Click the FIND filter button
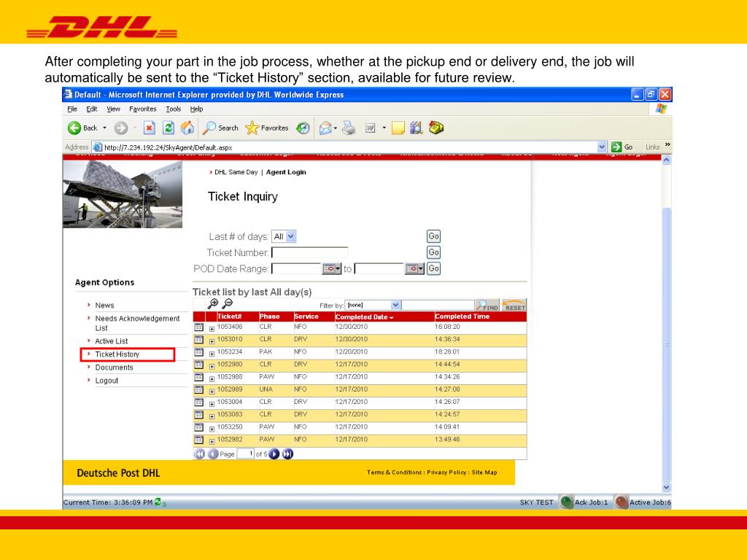 (x=487, y=306)
